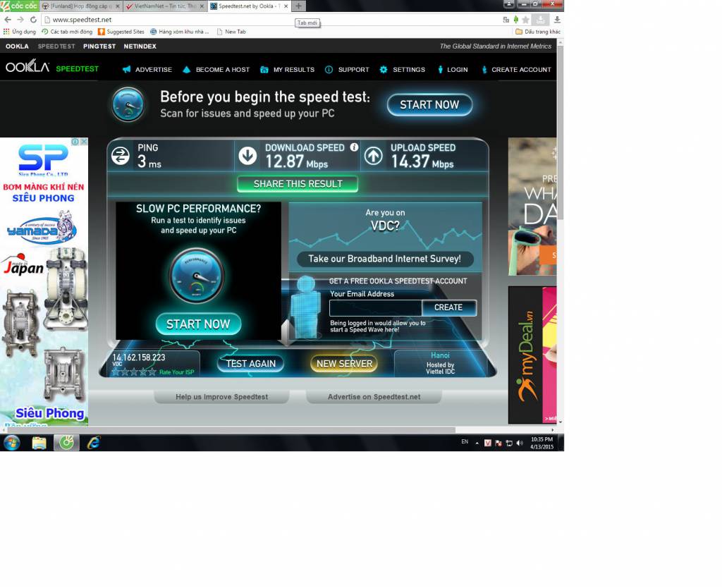Open the Windows Start menu

click(x=11, y=443)
